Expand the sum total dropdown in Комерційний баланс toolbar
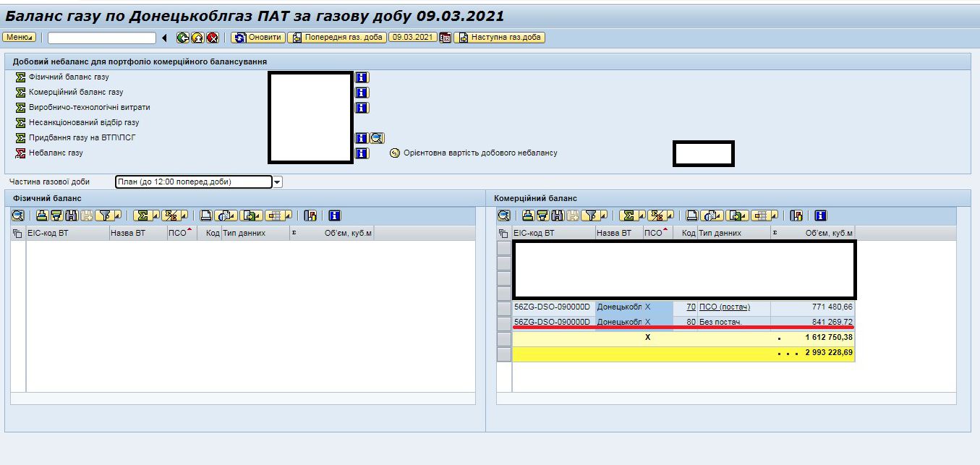Image resolution: width=980 pixels, height=465 pixels. tap(642, 216)
